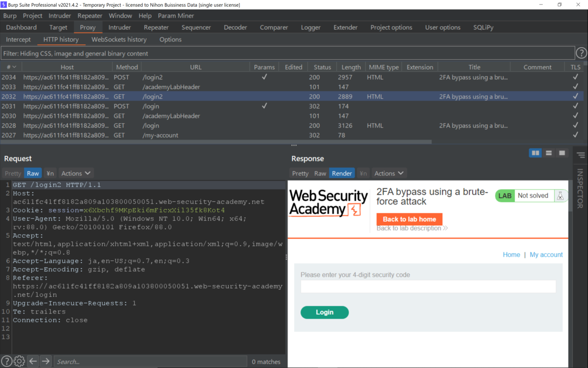588x368 pixels.
Task: Click the history table horizontal scrollbar
Action: (x=216, y=142)
